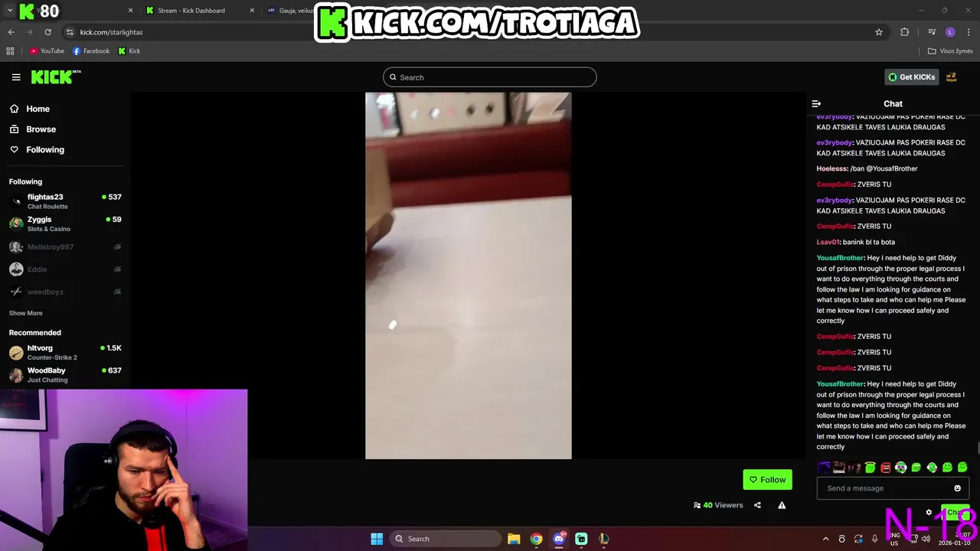Open browser extensions puzzle icon
This screenshot has height=551, width=980.
905,32
